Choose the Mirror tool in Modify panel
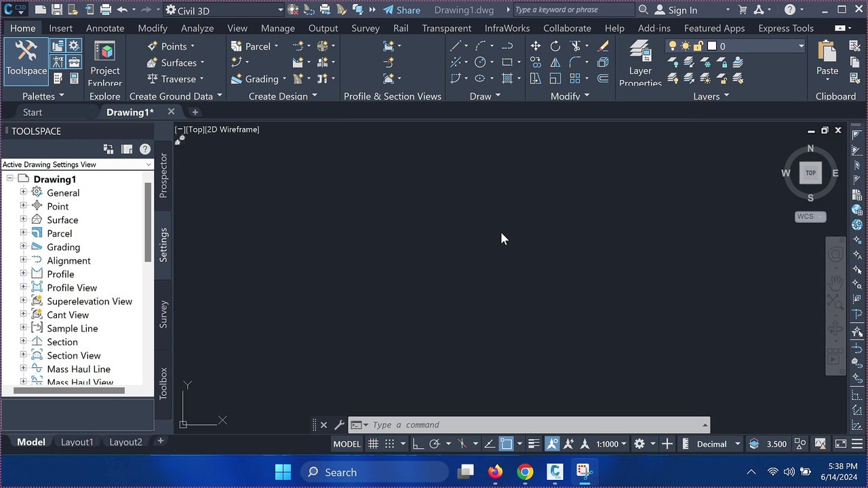This screenshot has width=868, height=488. pyautogui.click(x=555, y=62)
